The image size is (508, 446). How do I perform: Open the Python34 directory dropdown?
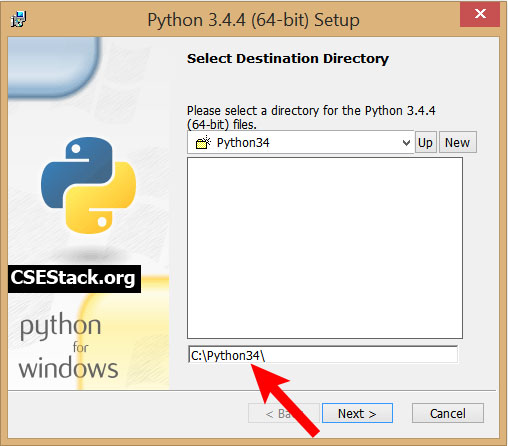pyautogui.click(x=300, y=143)
